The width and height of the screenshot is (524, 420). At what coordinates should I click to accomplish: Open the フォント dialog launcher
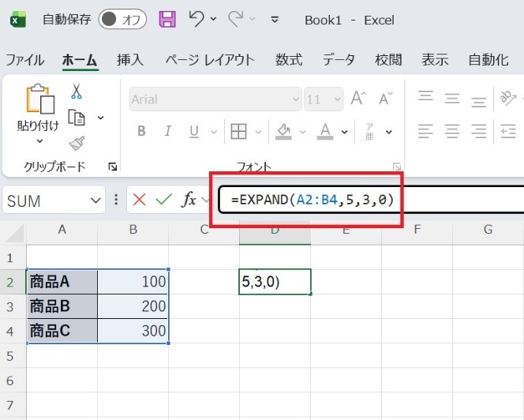coord(397,167)
